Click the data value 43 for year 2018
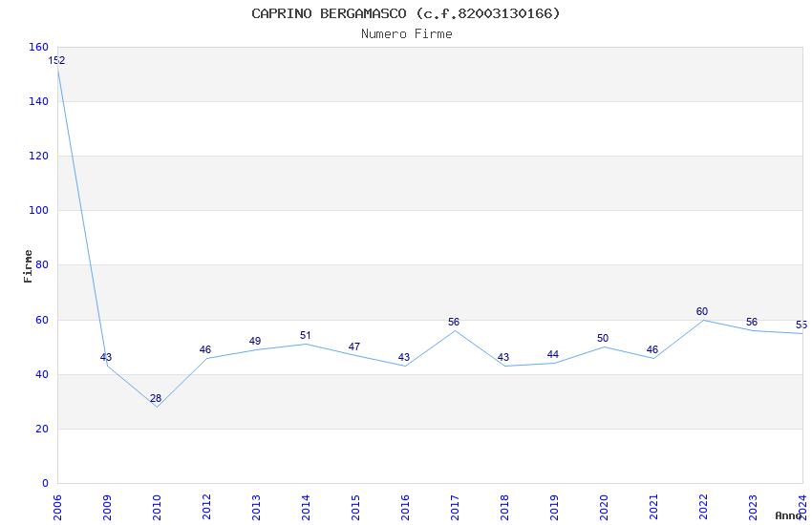The width and height of the screenshot is (812, 525). [503, 357]
